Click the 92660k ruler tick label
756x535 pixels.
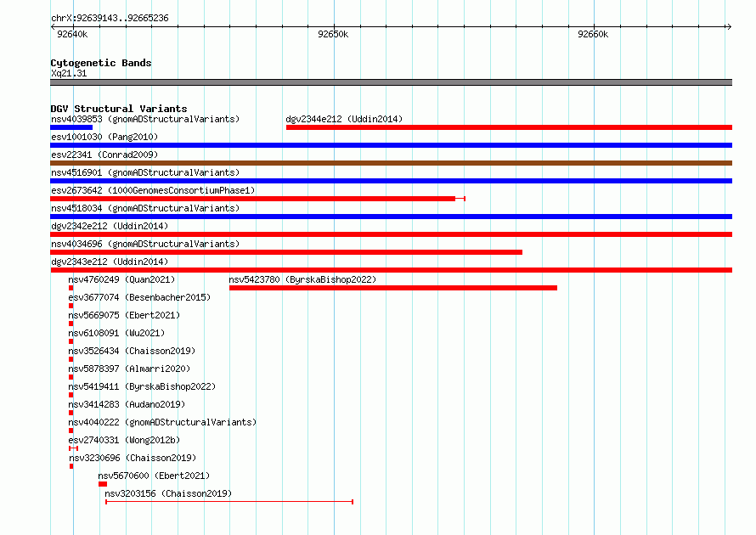(x=593, y=34)
